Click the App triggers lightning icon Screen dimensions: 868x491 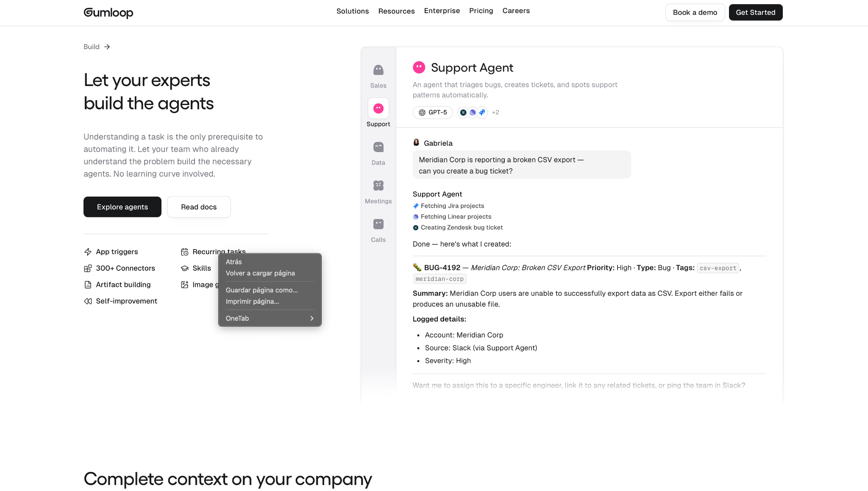pyautogui.click(x=88, y=252)
